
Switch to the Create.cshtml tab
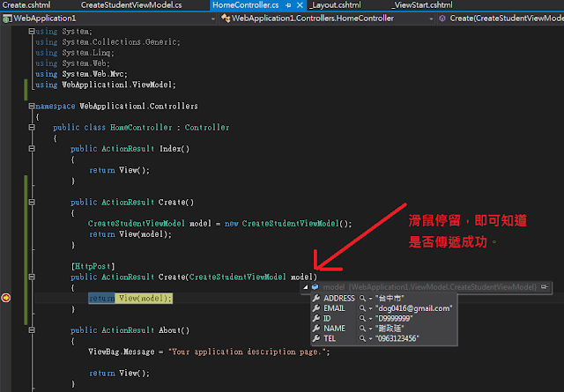(26, 5)
